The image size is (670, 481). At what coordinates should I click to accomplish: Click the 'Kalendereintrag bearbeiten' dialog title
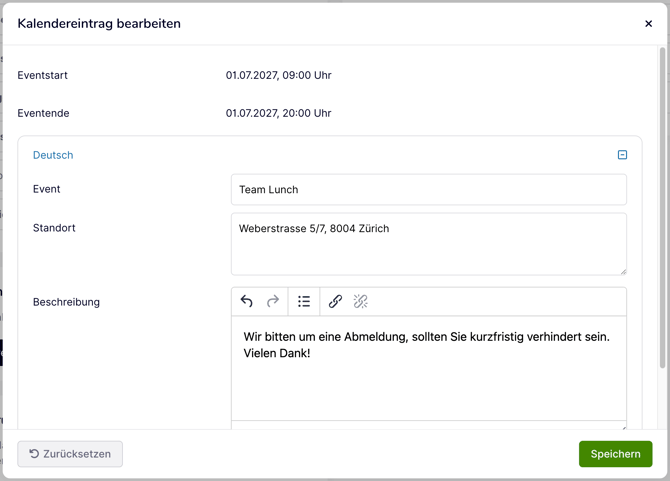tap(99, 23)
